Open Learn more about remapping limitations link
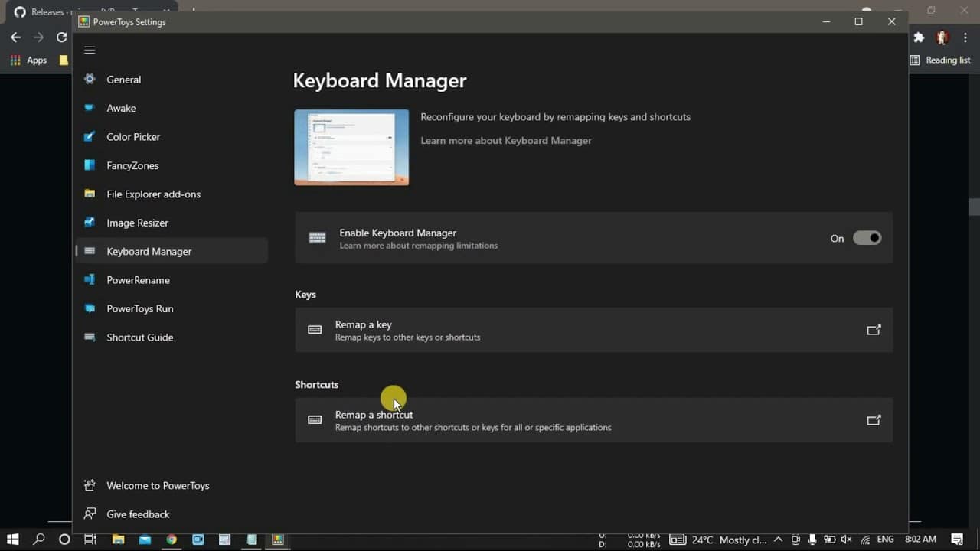 (x=418, y=246)
